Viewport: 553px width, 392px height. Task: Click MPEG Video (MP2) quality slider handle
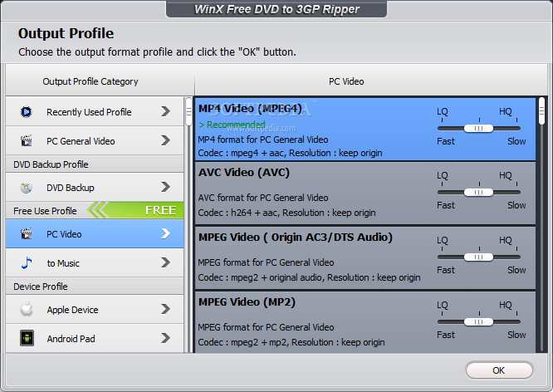478,321
